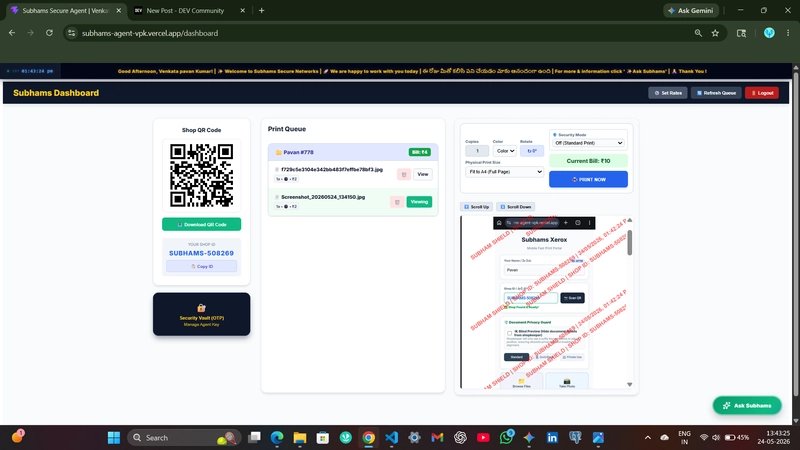800x450 pixels.
Task: Click the SUBHAMS-508269 shop ID text
Action: (x=202, y=253)
